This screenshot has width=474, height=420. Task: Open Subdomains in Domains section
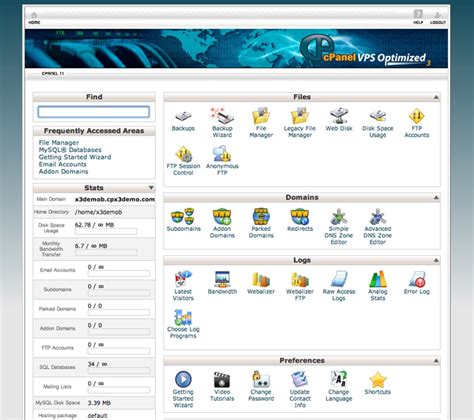pyautogui.click(x=184, y=220)
